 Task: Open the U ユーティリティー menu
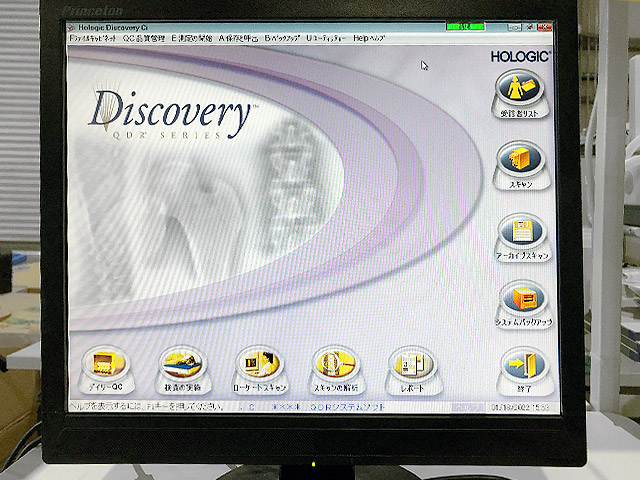pyautogui.click(x=326, y=38)
